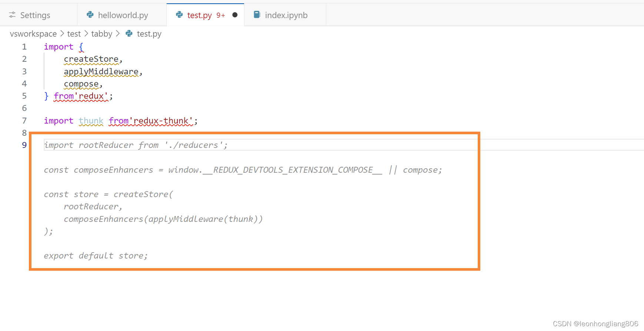Click the Python icon on test.py tab
This screenshot has height=331, width=644.
click(179, 15)
